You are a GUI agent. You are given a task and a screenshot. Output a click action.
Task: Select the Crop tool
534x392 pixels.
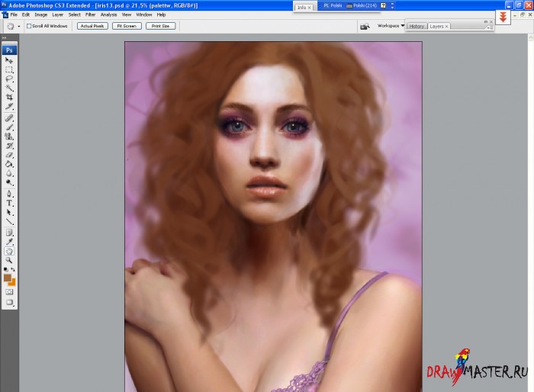click(9, 98)
